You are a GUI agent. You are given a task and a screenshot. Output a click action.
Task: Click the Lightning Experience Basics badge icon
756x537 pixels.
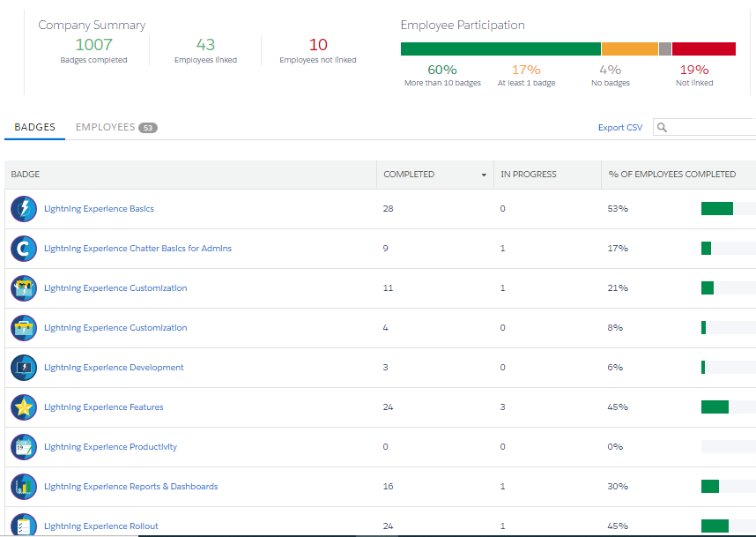24,209
